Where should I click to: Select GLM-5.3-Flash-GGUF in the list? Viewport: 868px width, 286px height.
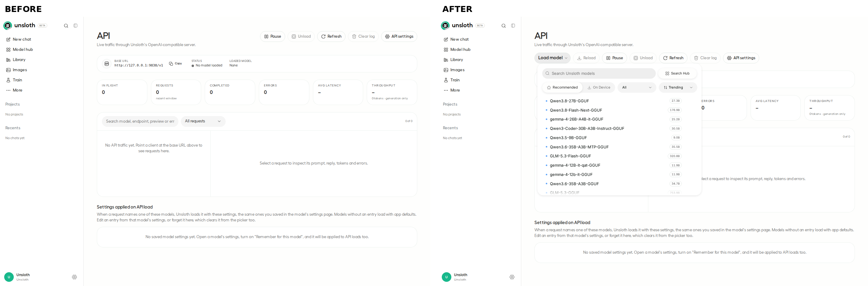(614, 156)
